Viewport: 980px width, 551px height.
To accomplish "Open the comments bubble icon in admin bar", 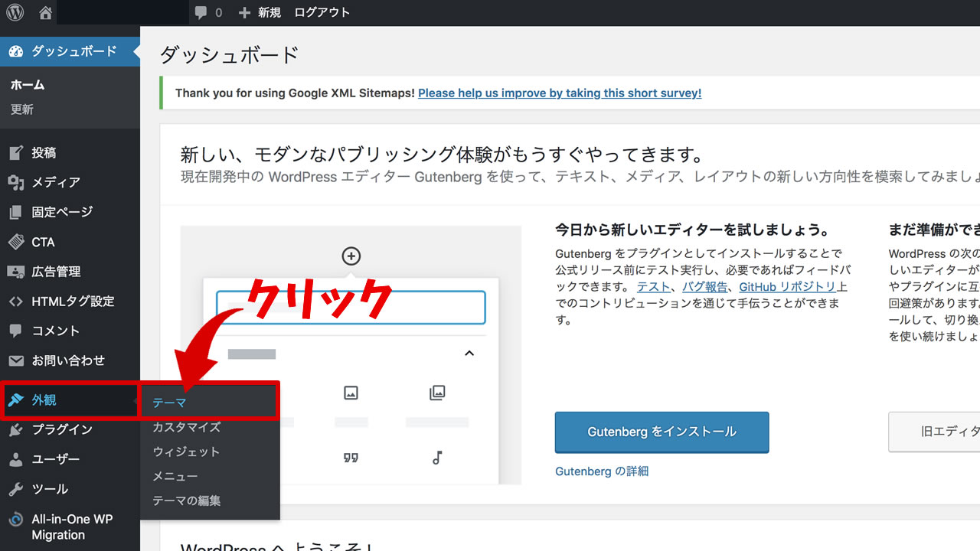I will pyautogui.click(x=201, y=13).
